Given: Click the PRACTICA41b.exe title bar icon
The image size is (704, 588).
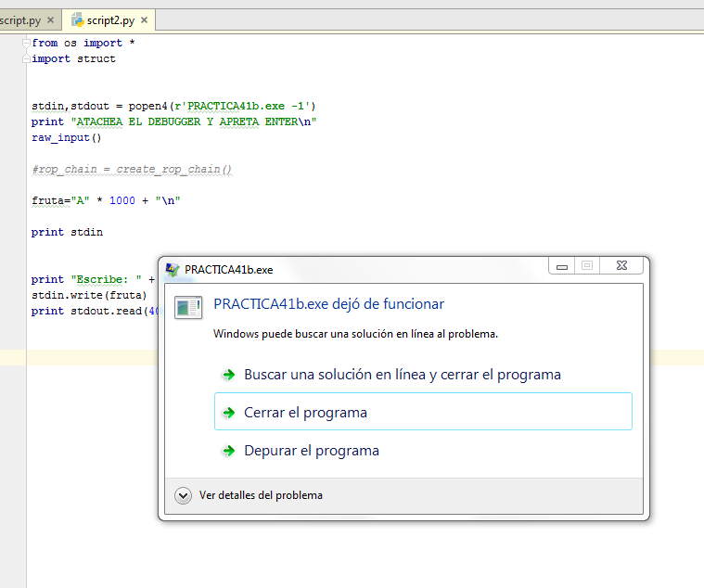Looking at the screenshot, I should 173,269.
